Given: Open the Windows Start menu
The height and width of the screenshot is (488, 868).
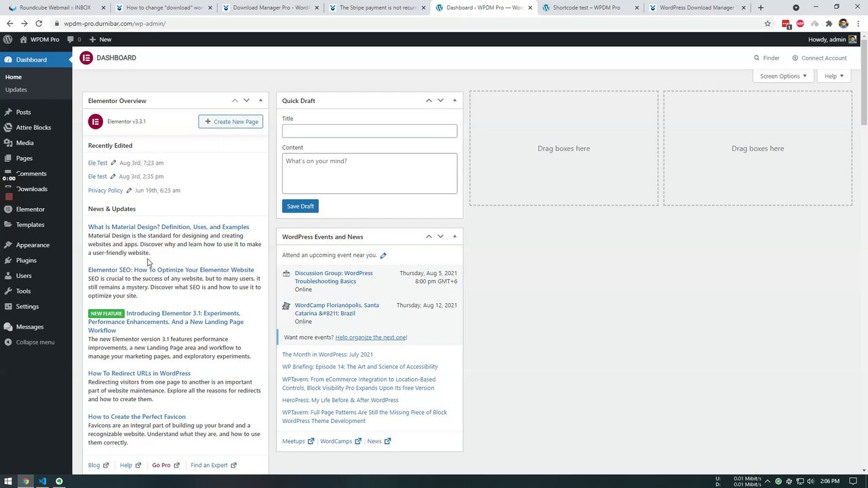Looking at the screenshot, I should (x=8, y=481).
